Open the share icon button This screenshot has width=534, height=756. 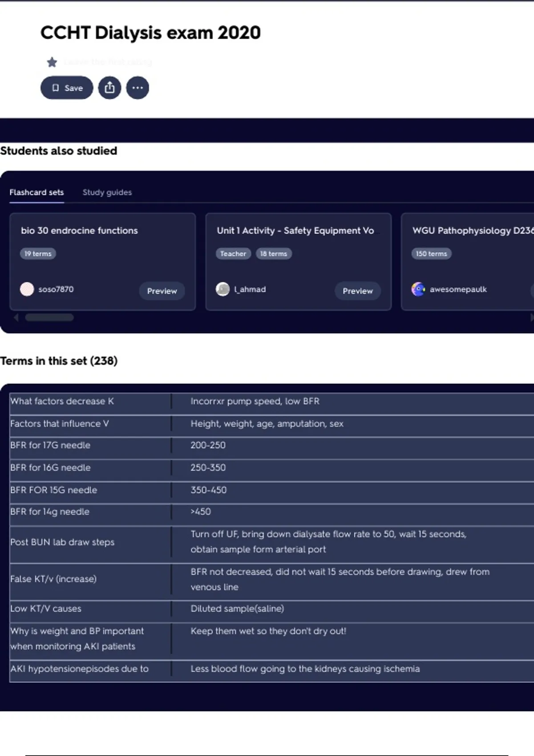[109, 88]
